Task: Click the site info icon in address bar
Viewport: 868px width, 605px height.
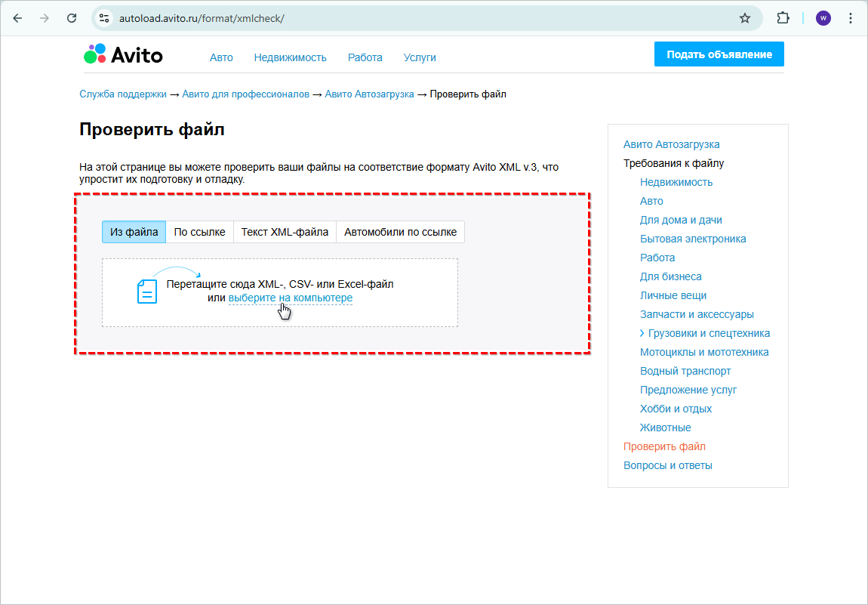Action: tap(105, 18)
